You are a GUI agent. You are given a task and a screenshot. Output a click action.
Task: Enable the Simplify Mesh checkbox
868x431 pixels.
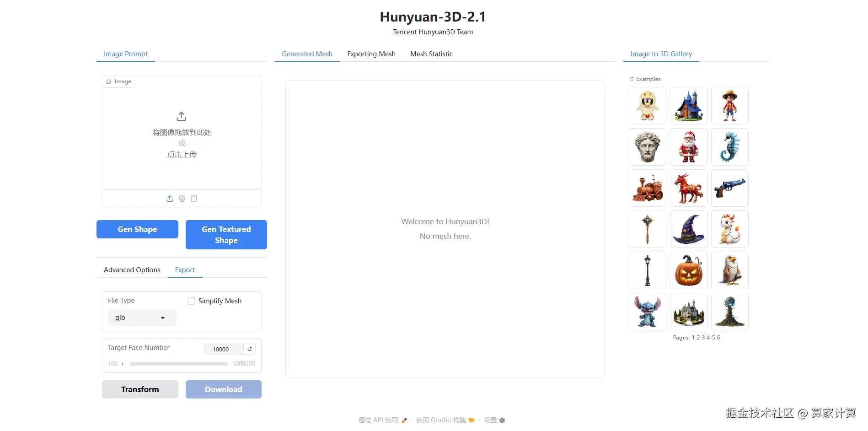[191, 301]
